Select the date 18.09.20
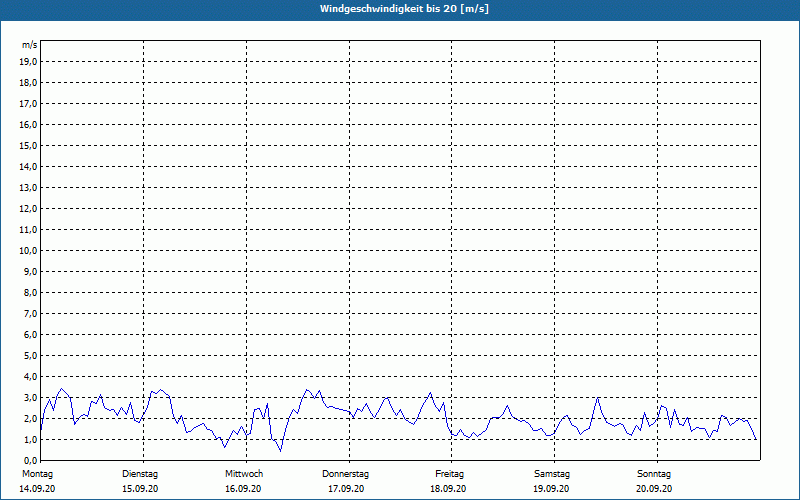Image resolution: width=800 pixels, height=500 pixels. click(x=448, y=489)
